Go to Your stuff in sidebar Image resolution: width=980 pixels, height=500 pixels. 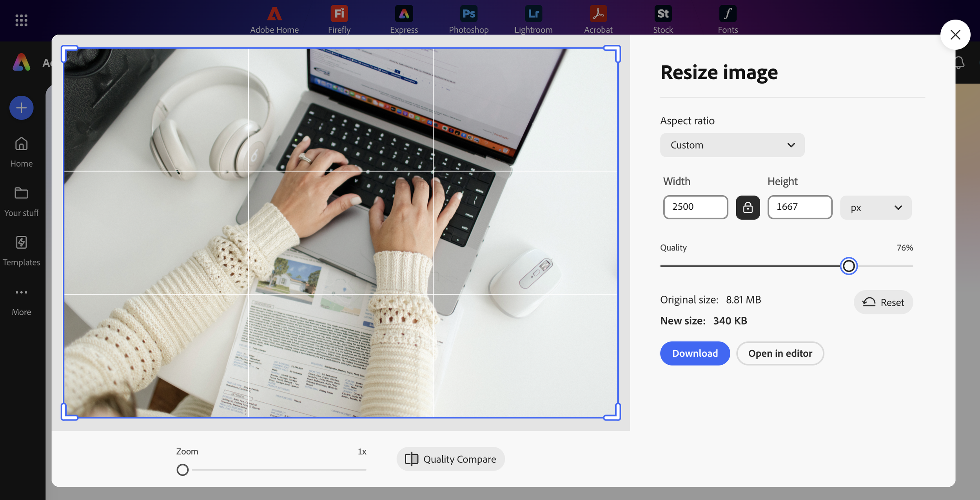pos(21,202)
